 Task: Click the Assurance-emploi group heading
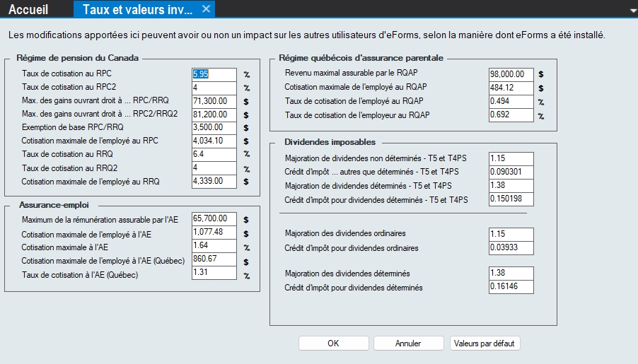click(54, 205)
